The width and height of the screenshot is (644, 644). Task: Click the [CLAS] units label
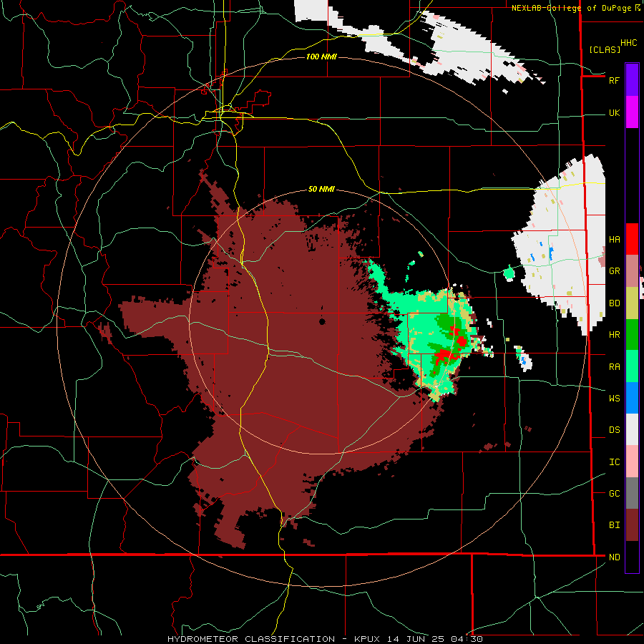(x=605, y=49)
